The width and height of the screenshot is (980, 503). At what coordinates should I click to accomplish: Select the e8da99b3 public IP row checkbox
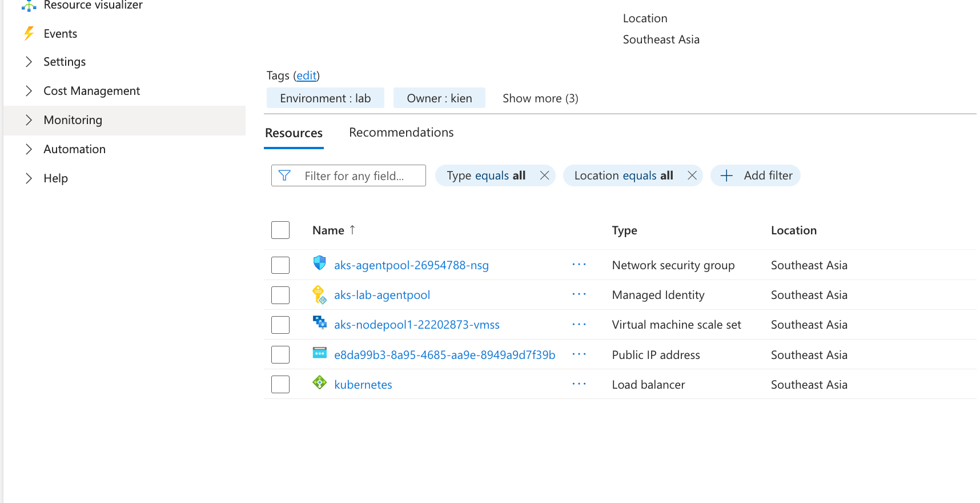coord(280,354)
